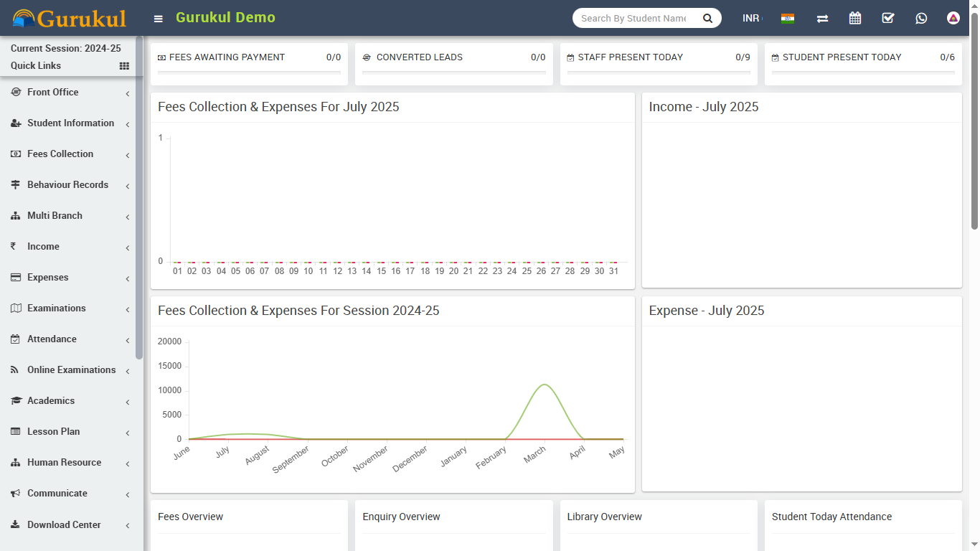Image resolution: width=980 pixels, height=551 pixels.
Task: Click the Student Present Today progress bar
Action: (862, 72)
